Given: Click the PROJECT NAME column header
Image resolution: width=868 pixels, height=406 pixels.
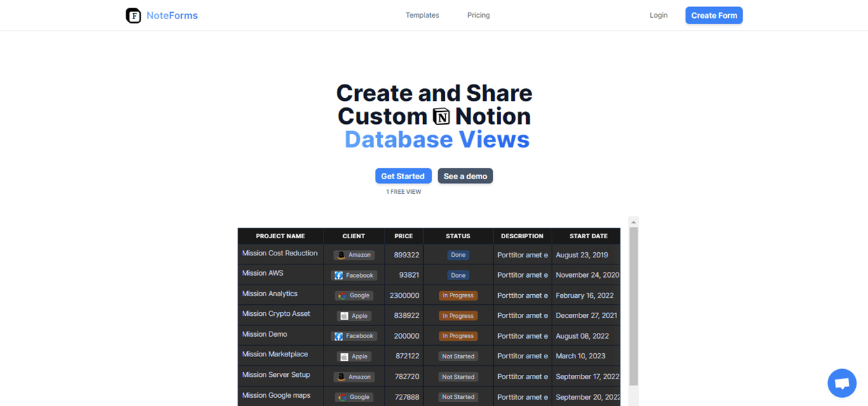Looking at the screenshot, I should coord(280,236).
